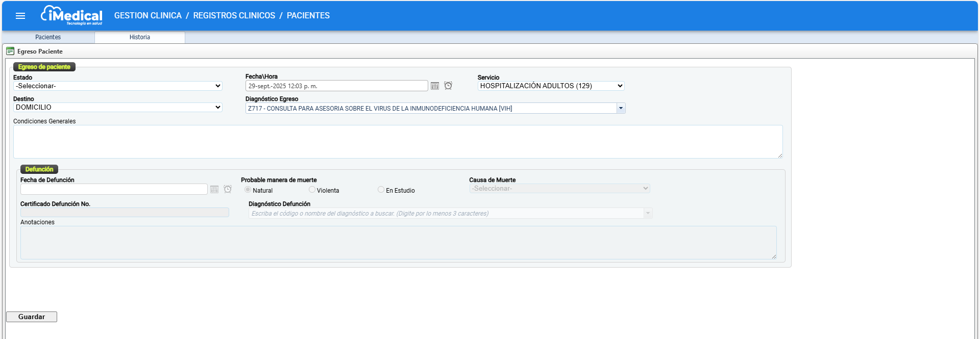Select En Estudio manner of death

pyautogui.click(x=381, y=190)
